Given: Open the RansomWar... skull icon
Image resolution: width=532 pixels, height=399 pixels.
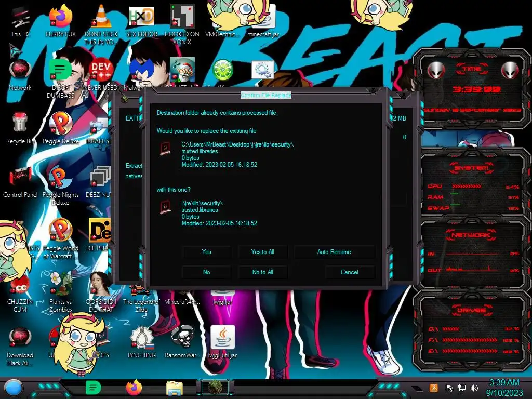Looking at the screenshot, I should point(182,342).
